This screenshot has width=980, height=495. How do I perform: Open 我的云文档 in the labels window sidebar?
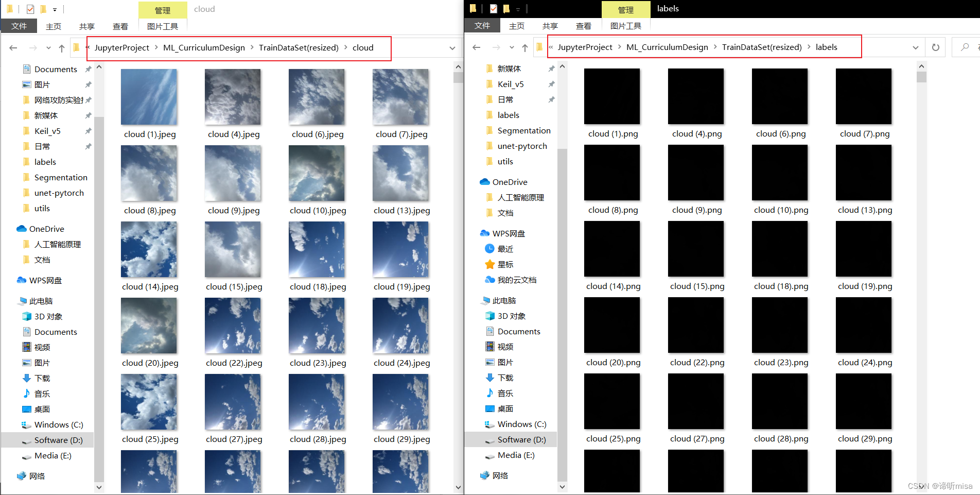tap(511, 280)
